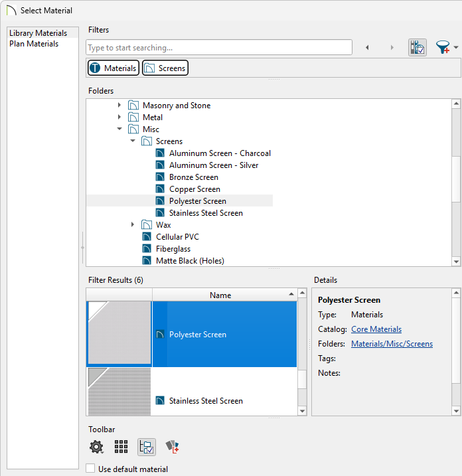This screenshot has width=462, height=476.
Task: Open the library filter preferences icon
Action: (x=417, y=47)
